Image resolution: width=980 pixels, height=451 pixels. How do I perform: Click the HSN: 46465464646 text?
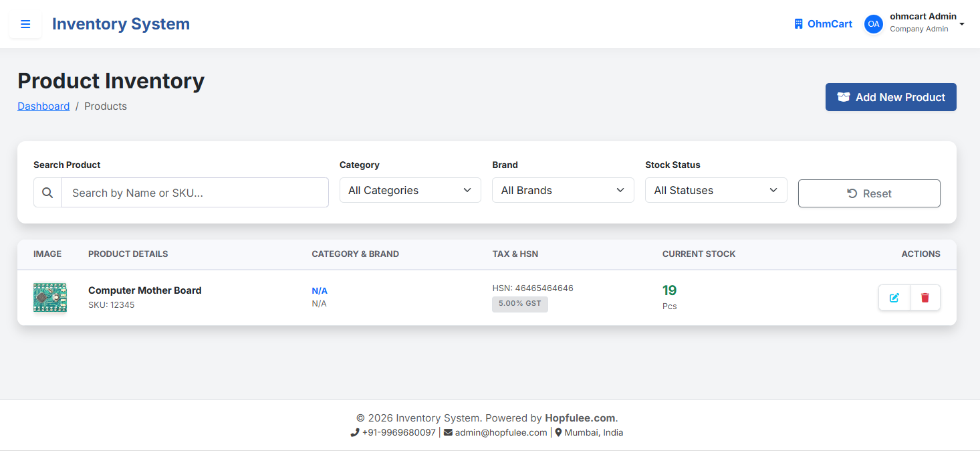(x=533, y=288)
